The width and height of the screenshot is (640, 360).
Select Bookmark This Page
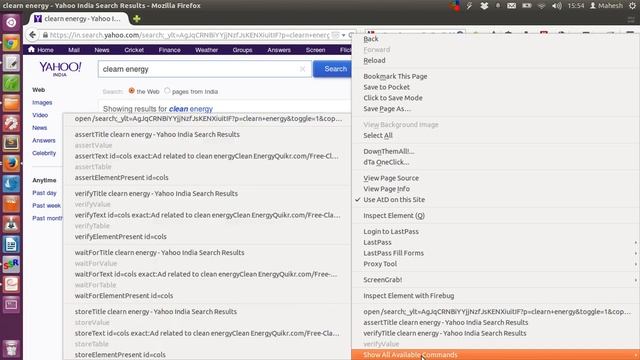496,76
